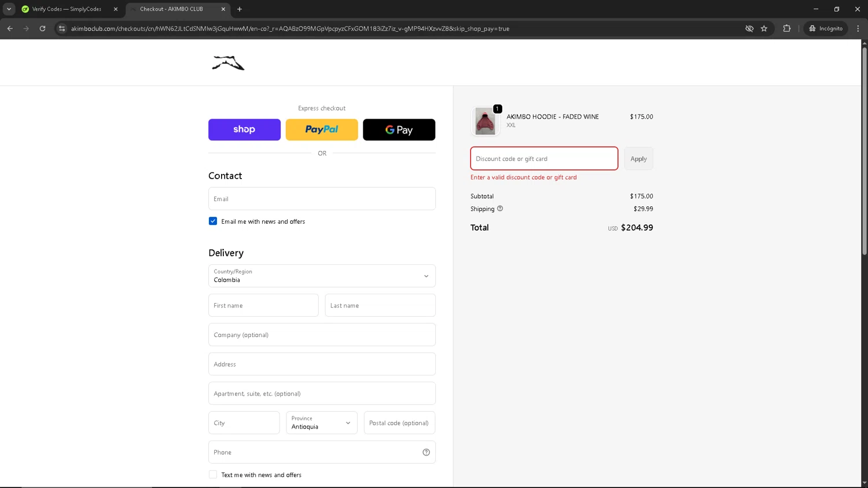Focus the Last name field
Image resolution: width=868 pixels, height=488 pixels.
[380, 305]
